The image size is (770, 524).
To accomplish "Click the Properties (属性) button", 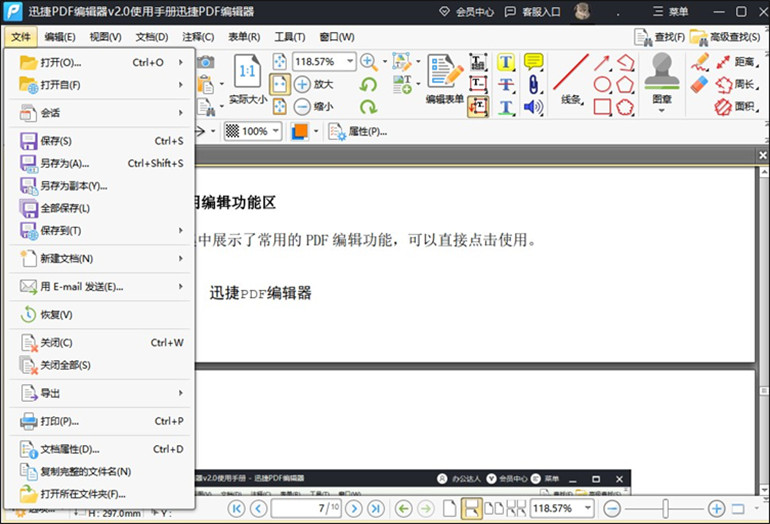I will 358,132.
